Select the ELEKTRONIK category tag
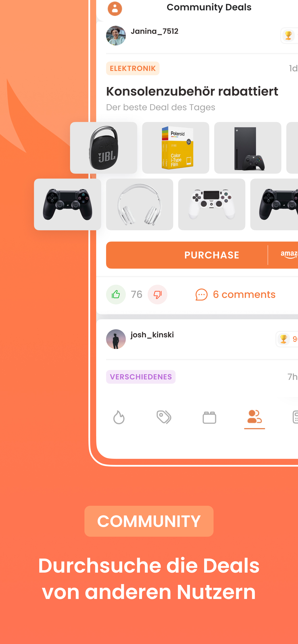 click(133, 68)
